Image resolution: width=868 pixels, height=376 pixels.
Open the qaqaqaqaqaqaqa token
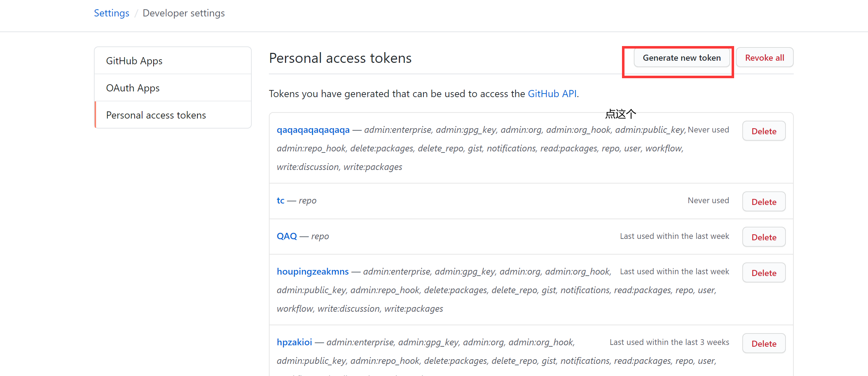pos(313,130)
